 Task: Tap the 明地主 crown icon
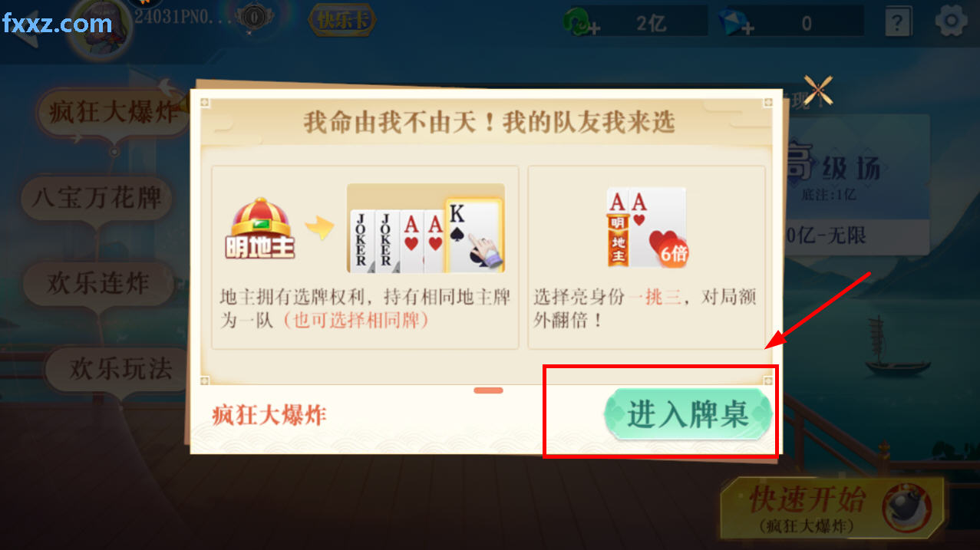click(x=260, y=229)
